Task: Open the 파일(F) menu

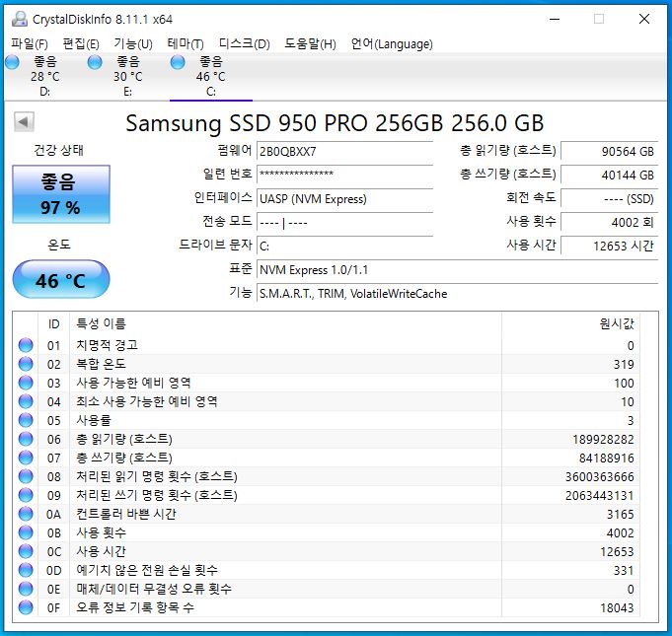Action: point(30,44)
